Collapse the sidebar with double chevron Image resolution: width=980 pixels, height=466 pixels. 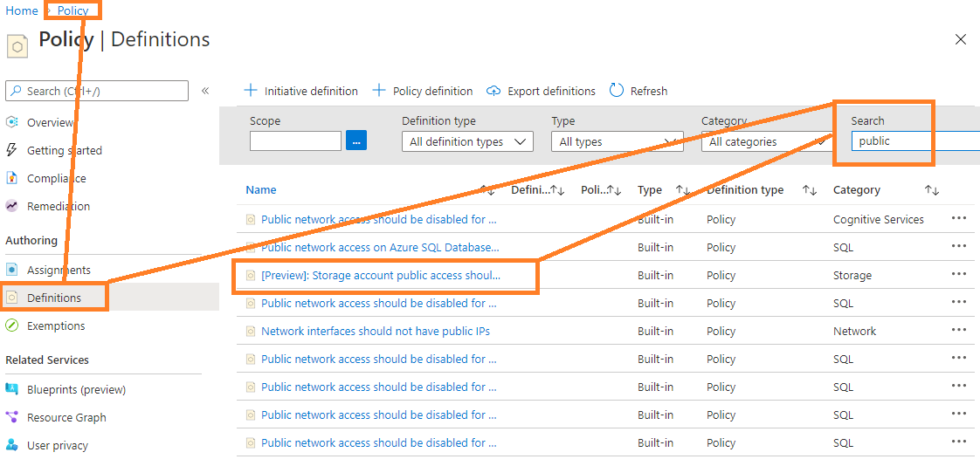point(205,91)
